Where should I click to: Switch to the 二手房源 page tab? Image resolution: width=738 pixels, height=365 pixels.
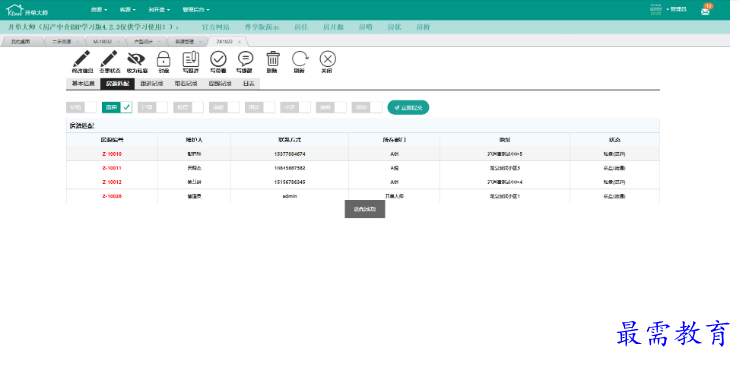click(x=61, y=41)
